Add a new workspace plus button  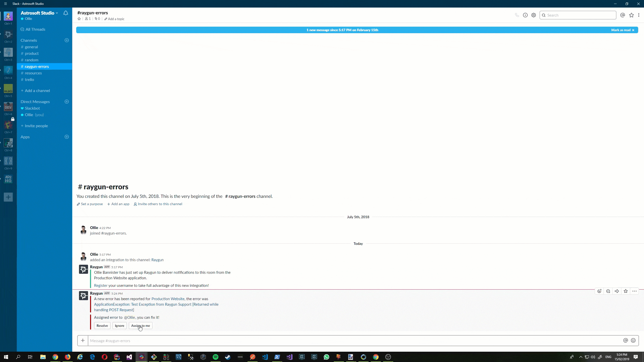coord(8,197)
